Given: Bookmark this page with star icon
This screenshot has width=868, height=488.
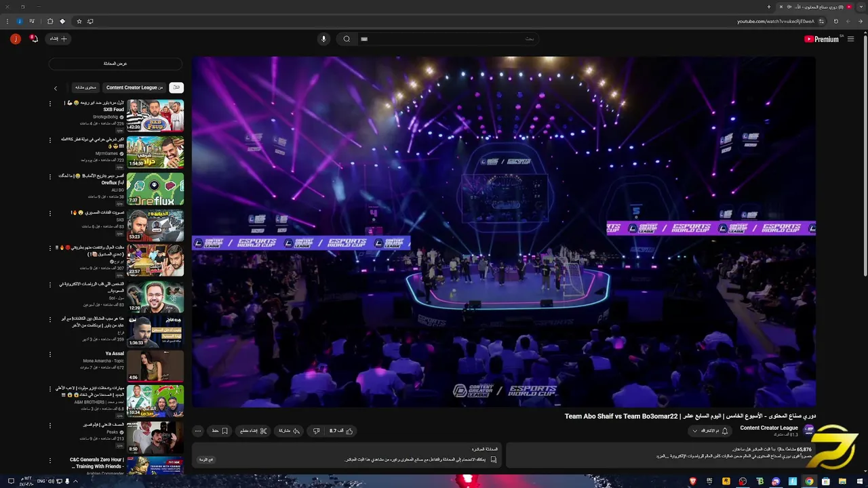Looking at the screenshot, I should click(x=79, y=21).
